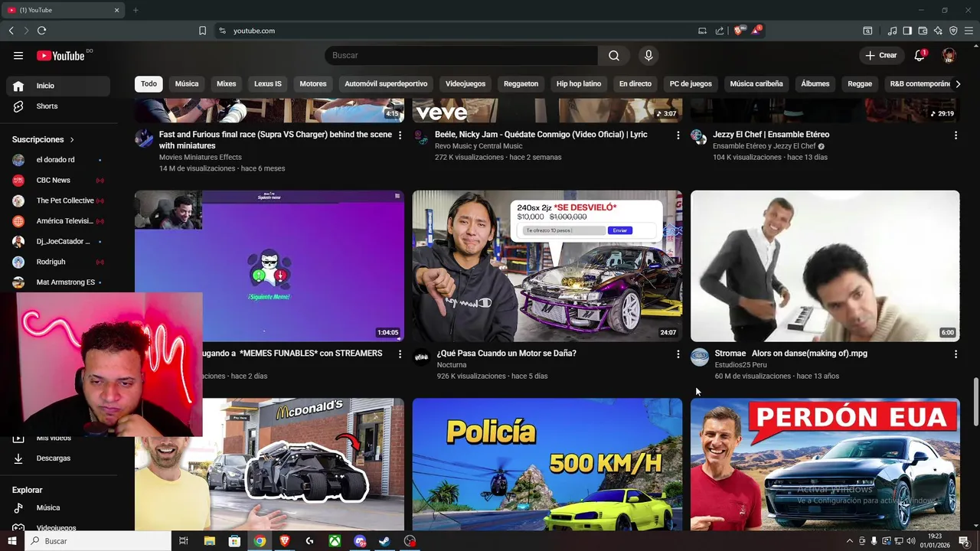The image size is (980, 551).
Task: Open the 240sx motor thumbnail video
Action: click(547, 266)
